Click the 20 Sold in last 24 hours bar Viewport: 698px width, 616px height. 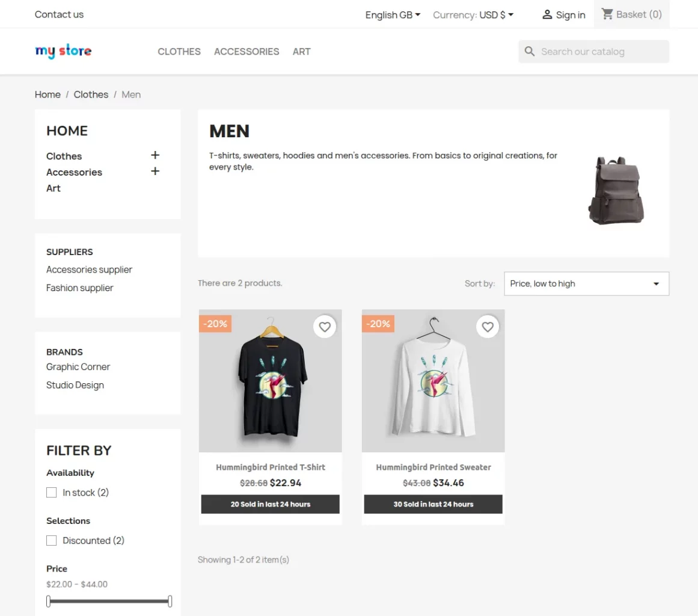[x=270, y=504]
